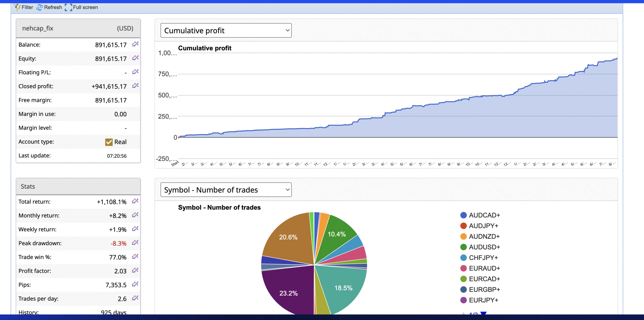This screenshot has width=644, height=320.
Task: Open the Cumulative profit dropdown
Action: (x=226, y=30)
